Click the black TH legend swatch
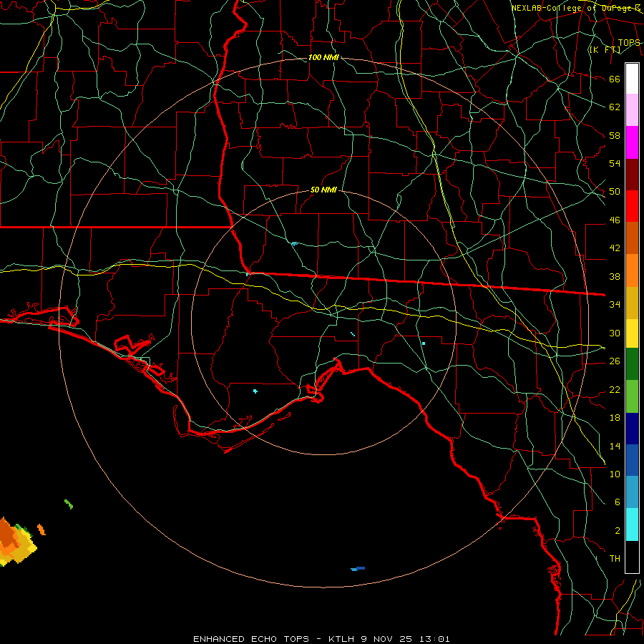644x644 pixels. [632, 557]
